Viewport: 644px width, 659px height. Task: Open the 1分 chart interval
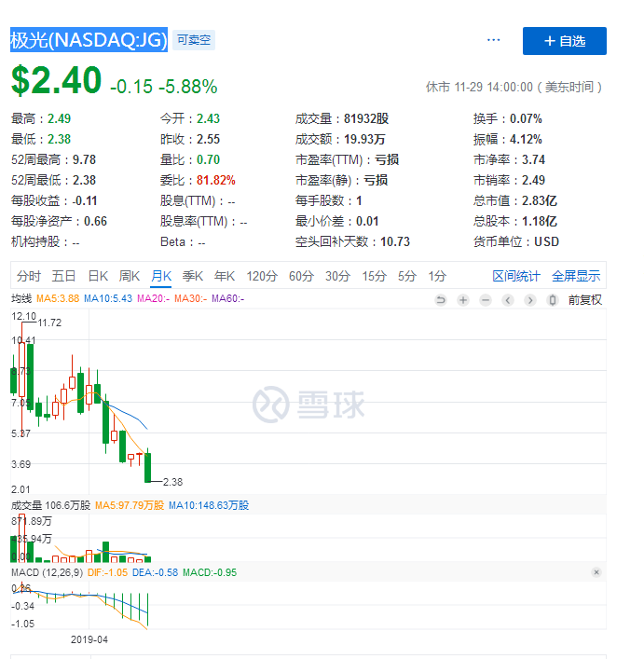coord(437,276)
